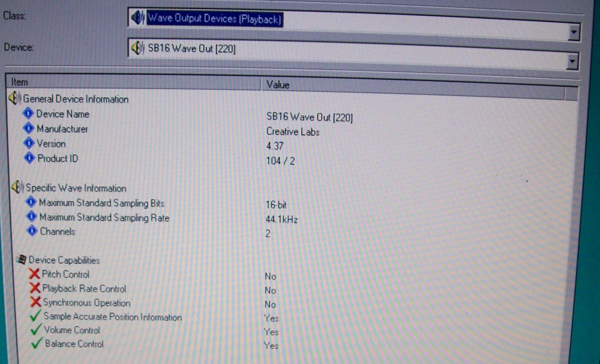Open the Class dropdown arrow
This screenshot has height=364, width=600.
574,32
